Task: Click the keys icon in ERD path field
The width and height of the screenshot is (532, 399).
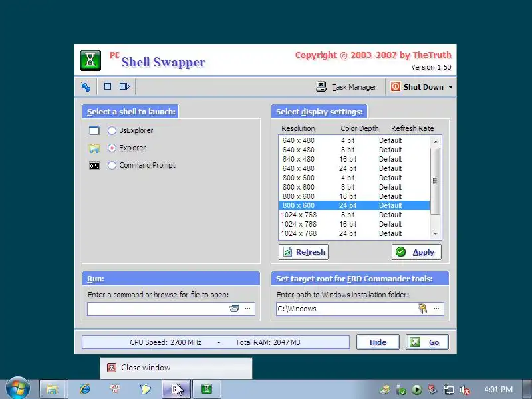Action: coord(422,309)
